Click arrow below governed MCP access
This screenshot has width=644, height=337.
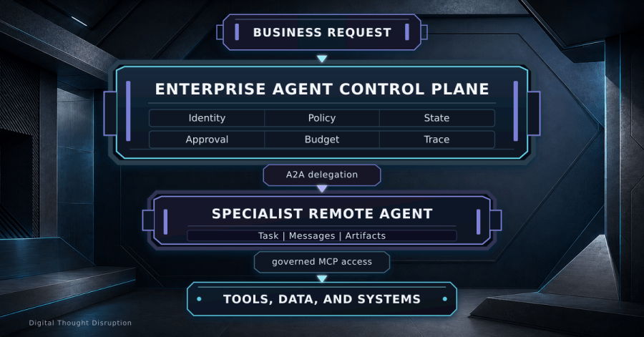pyautogui.click(x=322, y=279)
